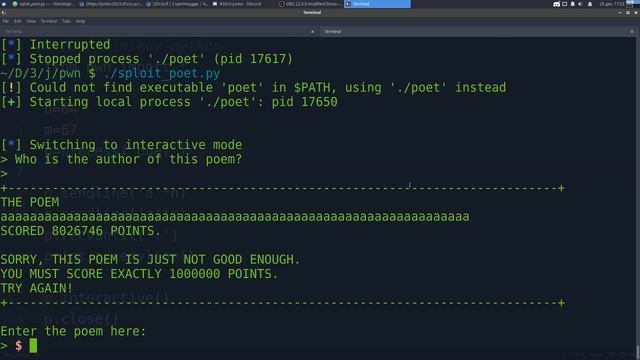The height and width of the screenshot is (360, 640).
Task: Open the notifications bell tray icon
Action: tap(573, 4)
